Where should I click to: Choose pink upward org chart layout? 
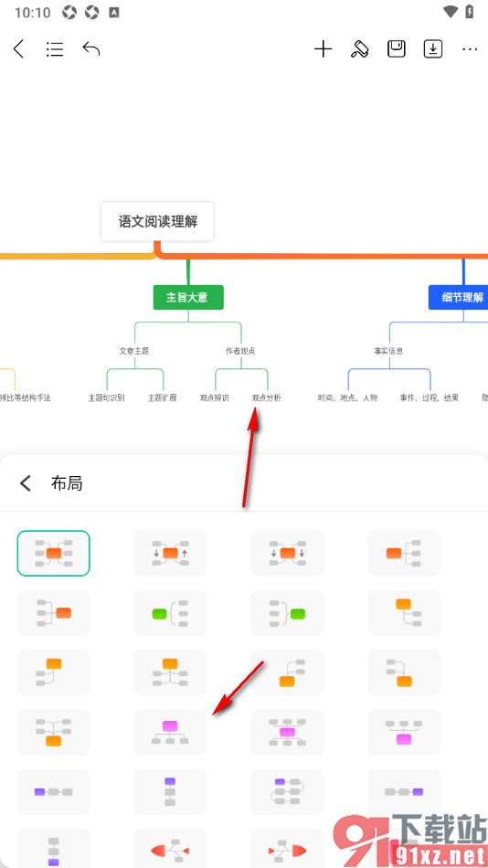pos(404,733)
